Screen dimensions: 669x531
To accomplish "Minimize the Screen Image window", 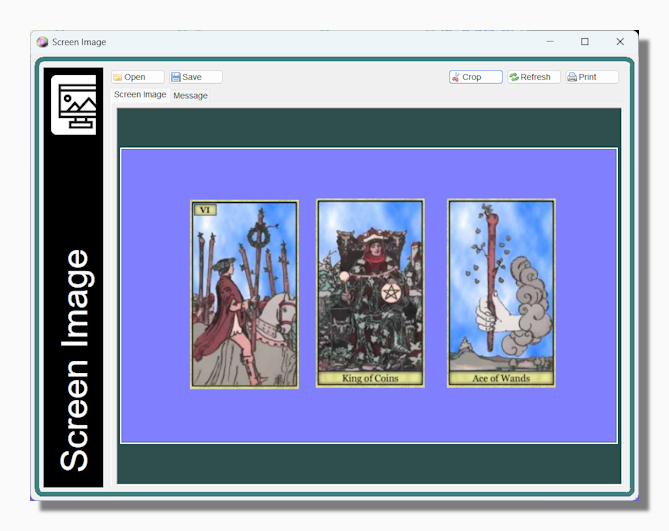I will click(550, 42).
